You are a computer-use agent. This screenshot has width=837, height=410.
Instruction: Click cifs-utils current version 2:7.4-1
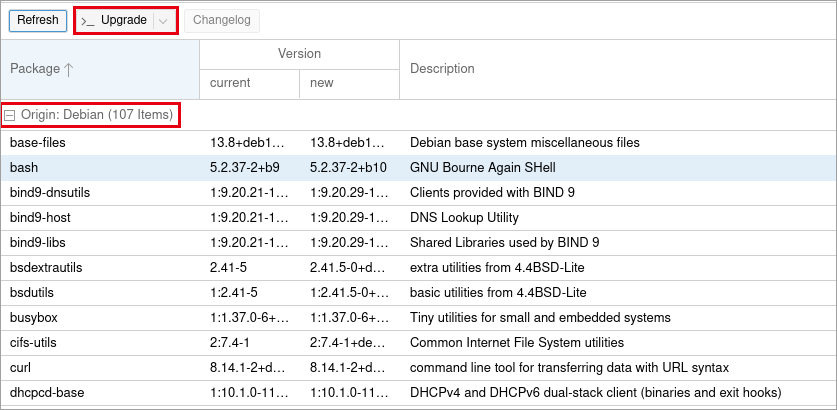228,343
